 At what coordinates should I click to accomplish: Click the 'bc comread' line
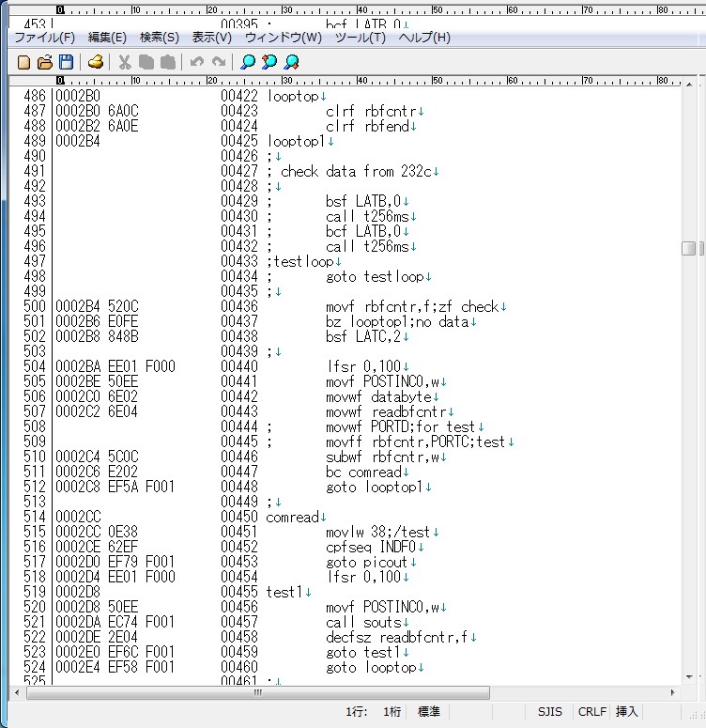pos(363,472)
